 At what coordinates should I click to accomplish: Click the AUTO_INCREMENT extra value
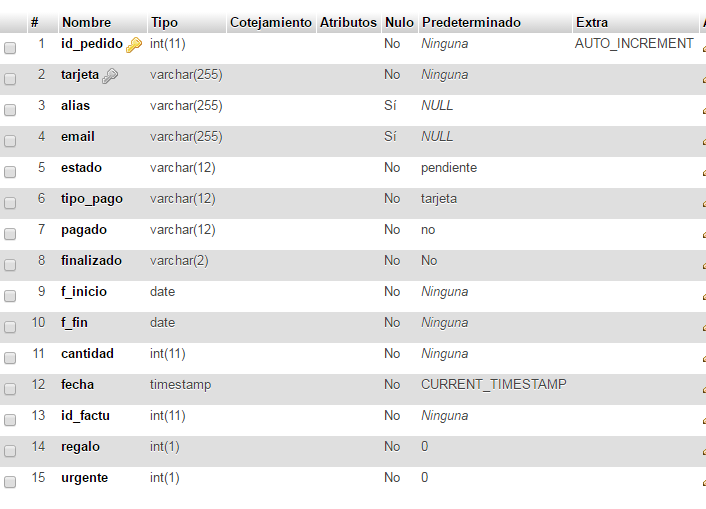pos(634,43)
